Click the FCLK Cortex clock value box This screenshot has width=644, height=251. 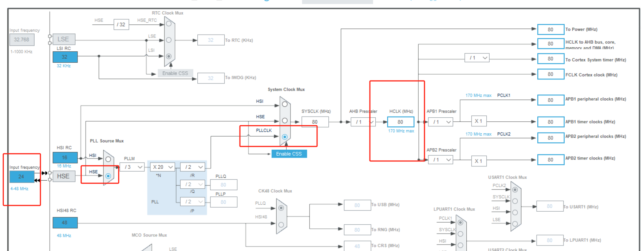[551, 74]
